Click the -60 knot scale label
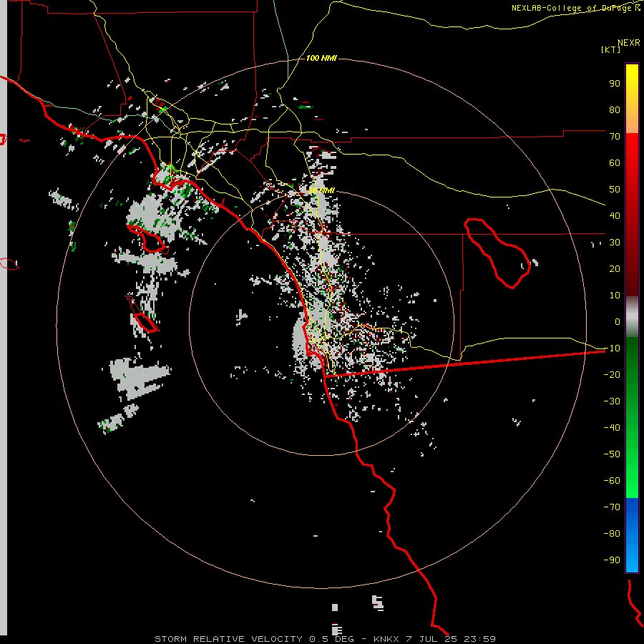 pos(612,481)
